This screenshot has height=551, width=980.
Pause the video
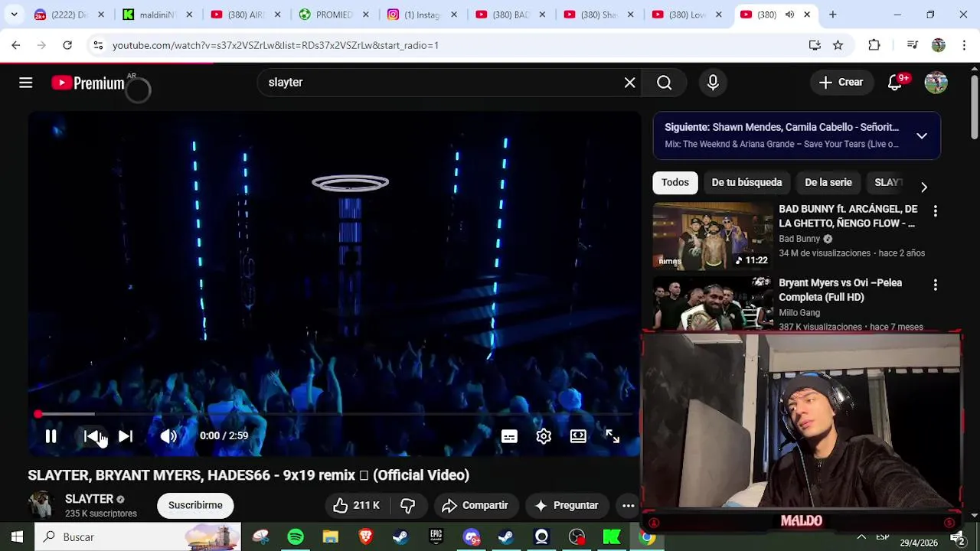point(51,436)
